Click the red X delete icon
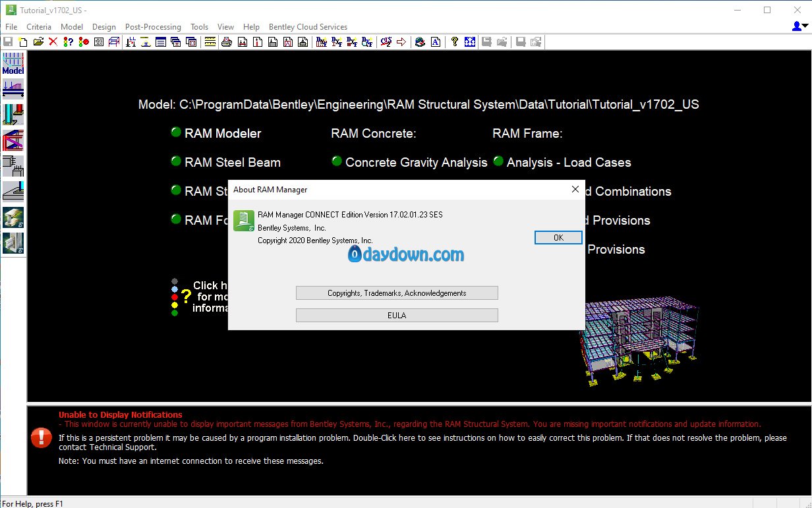The width and height of the screenshot is (812, 508). click(x=53, y=42)
